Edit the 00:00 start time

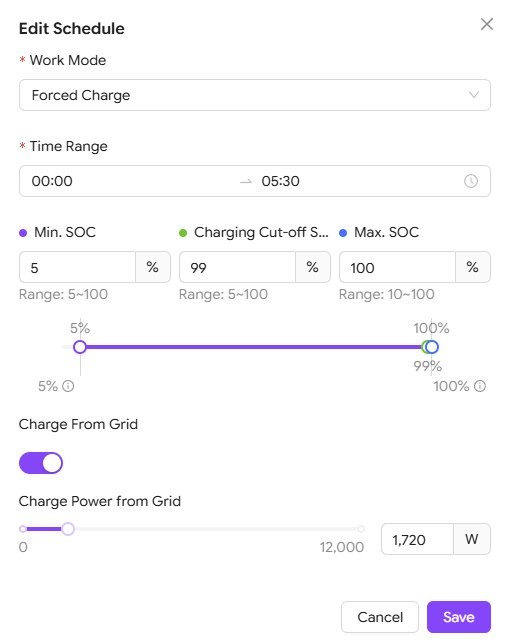[52, 181]
